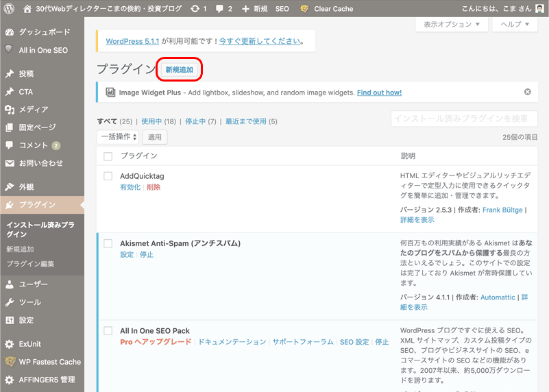Click CTA pin icon in sidebar

[10, 92]
